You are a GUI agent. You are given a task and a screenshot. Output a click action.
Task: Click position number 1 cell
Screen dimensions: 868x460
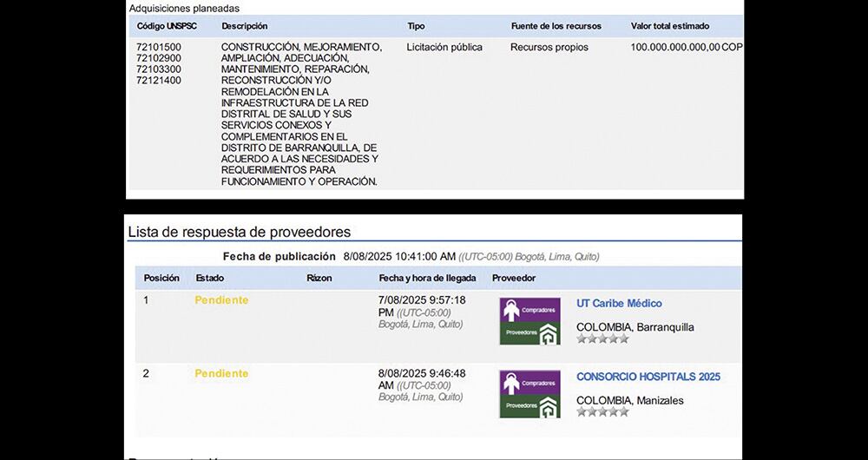[x=146, y=300]
